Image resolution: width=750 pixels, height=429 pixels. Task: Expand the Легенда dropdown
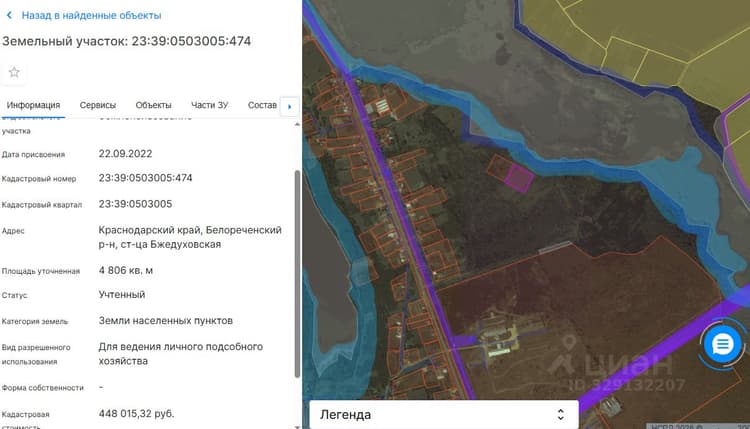(x=444, y=414)
